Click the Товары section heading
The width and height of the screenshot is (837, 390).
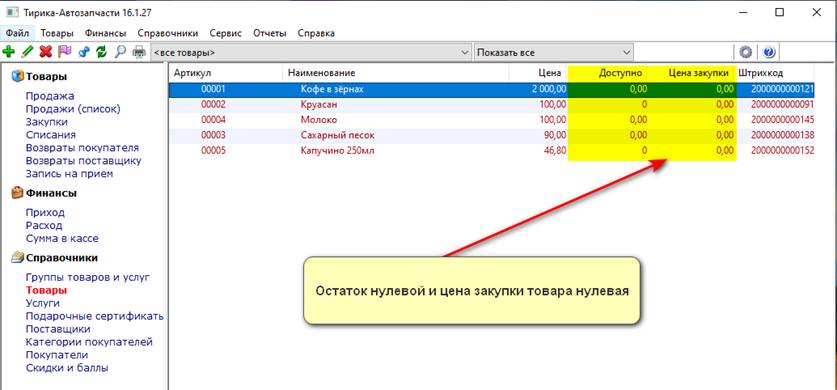point(46,76)
